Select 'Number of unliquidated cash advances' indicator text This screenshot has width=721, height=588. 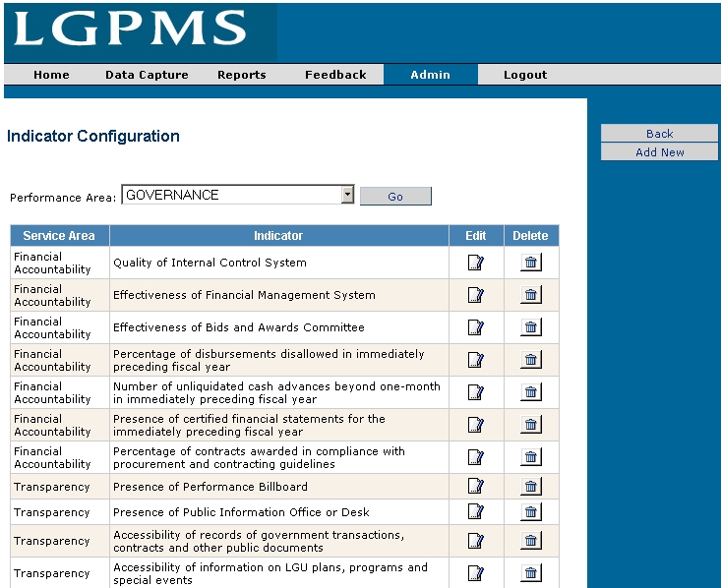pos(276,392)
